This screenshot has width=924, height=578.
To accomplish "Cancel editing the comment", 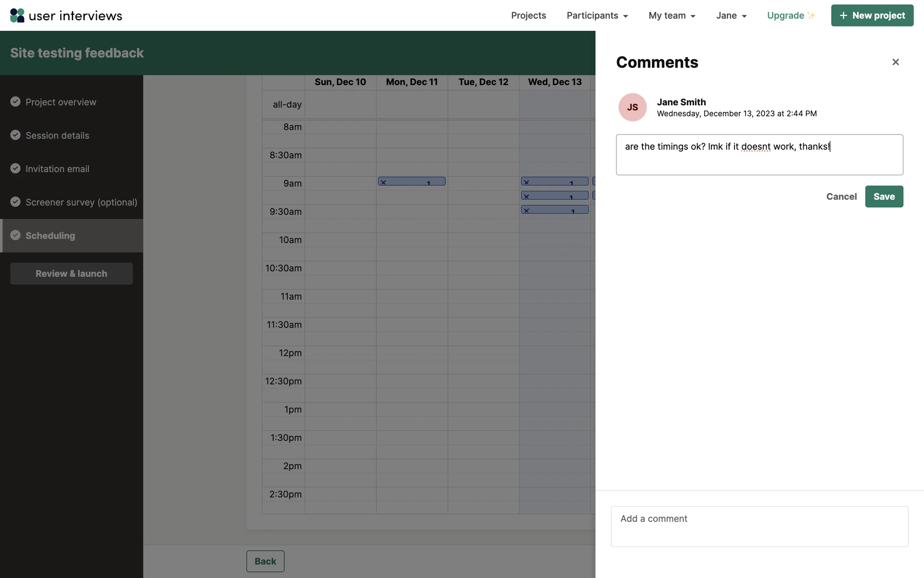I will point(841,197).
